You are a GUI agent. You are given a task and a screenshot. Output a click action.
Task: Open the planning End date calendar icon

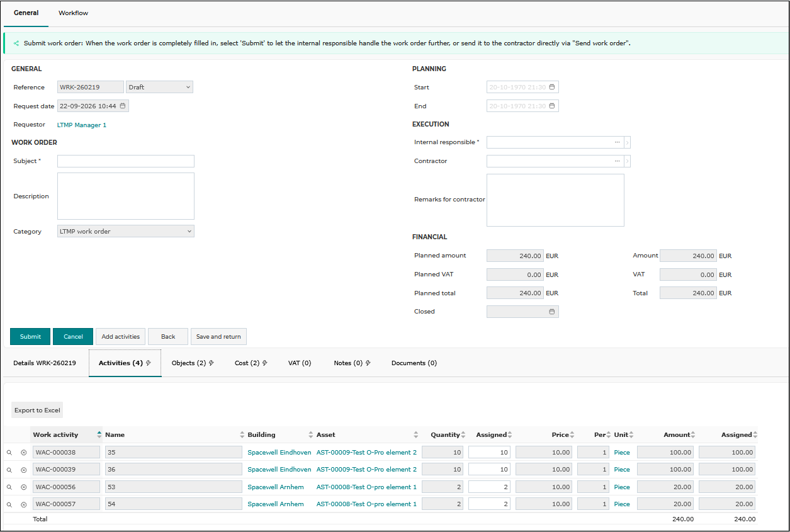552,106
